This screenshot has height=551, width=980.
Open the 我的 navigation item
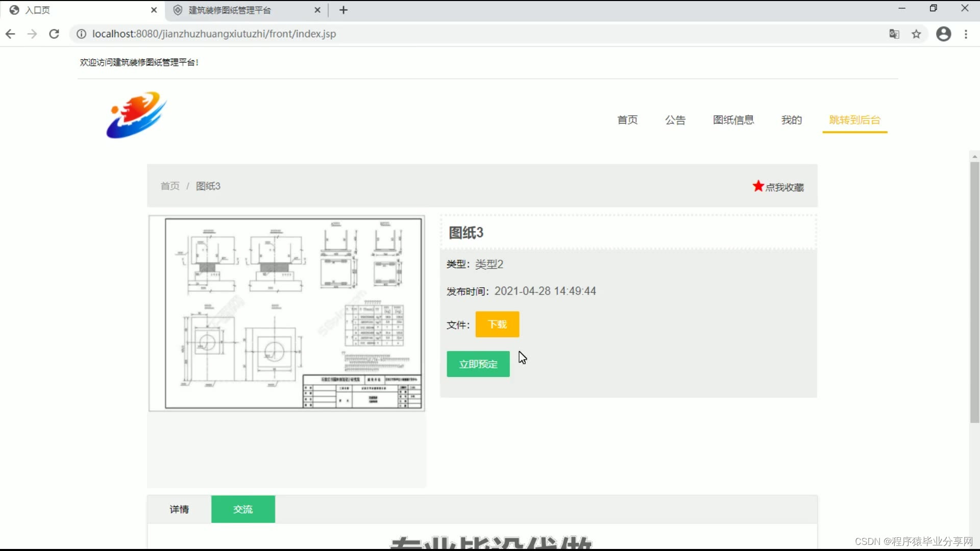point(791,120)
